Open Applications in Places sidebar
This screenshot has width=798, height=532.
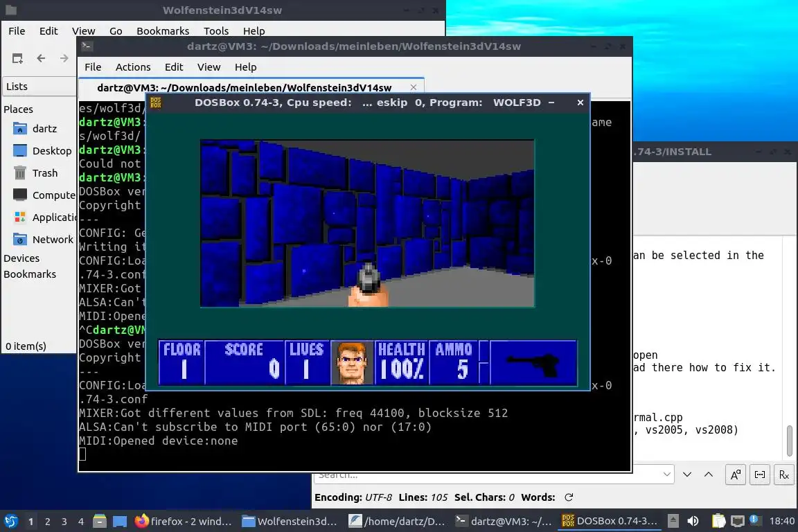[44, 218]
